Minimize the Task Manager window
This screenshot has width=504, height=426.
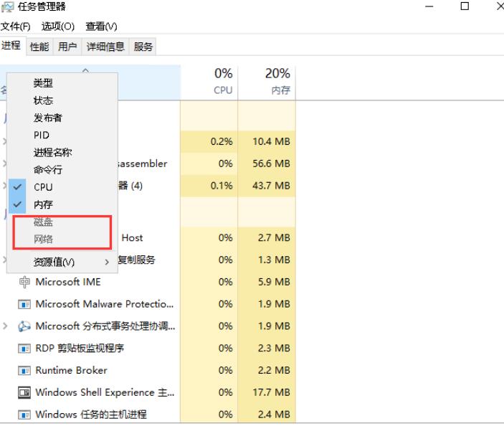[429, 6]
